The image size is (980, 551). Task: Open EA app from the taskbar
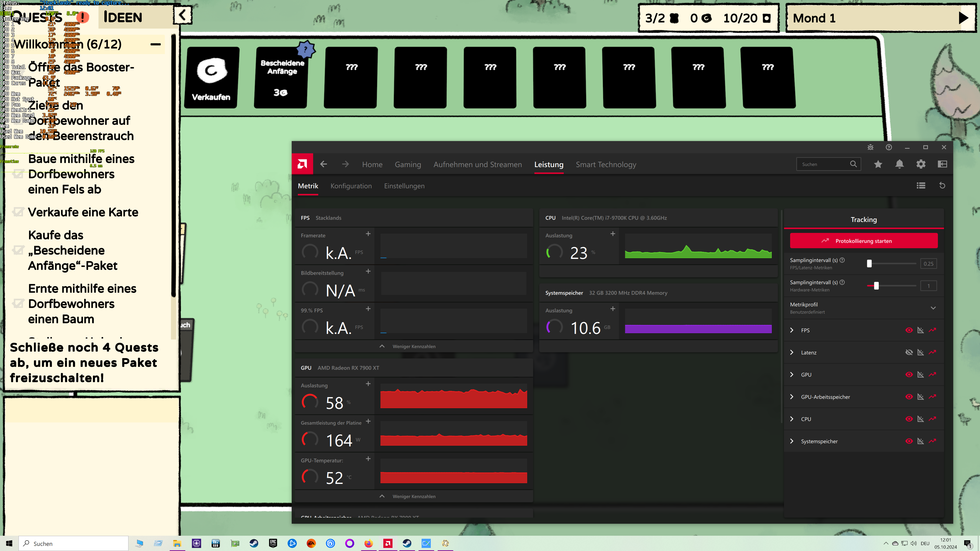[311, 543]
